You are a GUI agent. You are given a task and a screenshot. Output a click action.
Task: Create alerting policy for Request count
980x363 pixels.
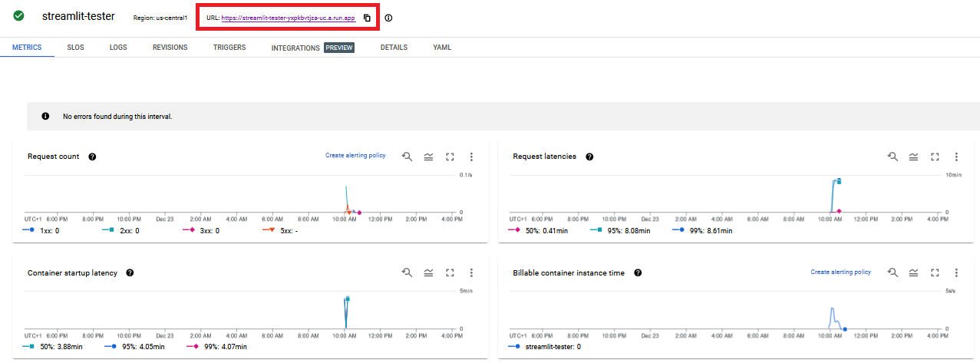pos(355,156)
